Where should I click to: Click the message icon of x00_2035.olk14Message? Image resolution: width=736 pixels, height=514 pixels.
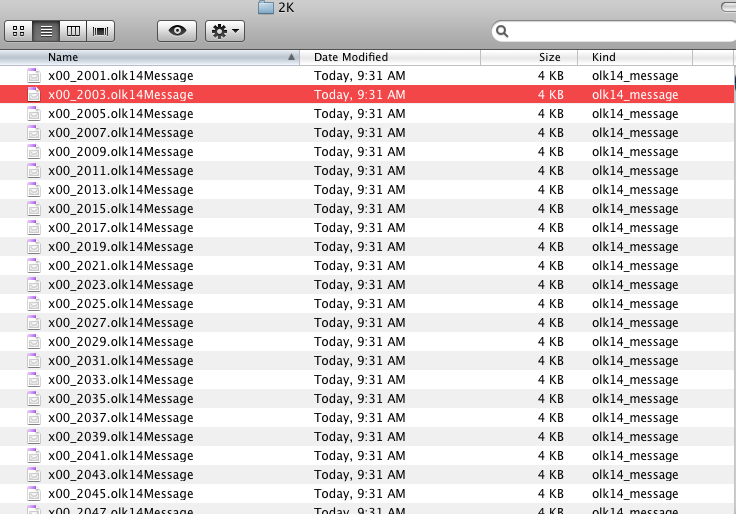pyautogui.click(x=34, y=399)
